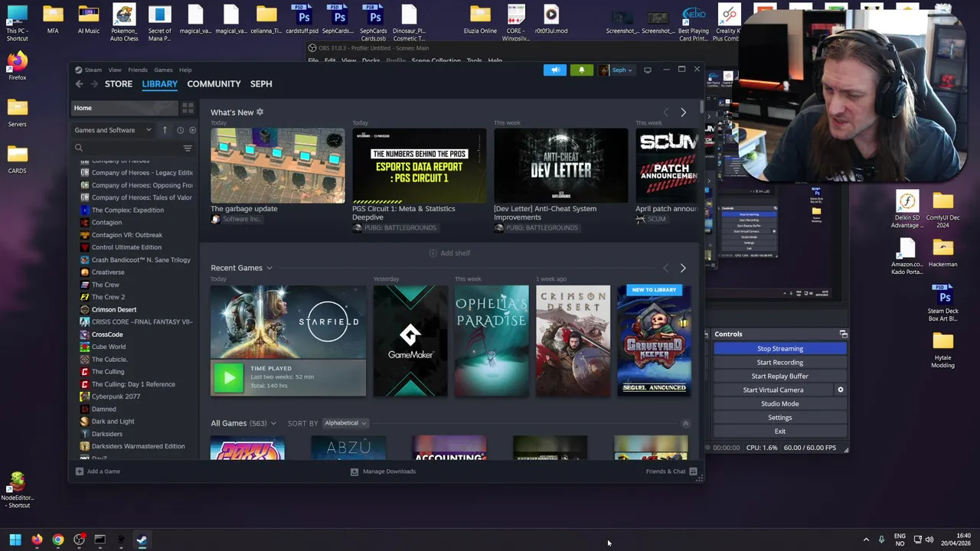Click Exit in OBS Controls

click(x=780, y=432)
